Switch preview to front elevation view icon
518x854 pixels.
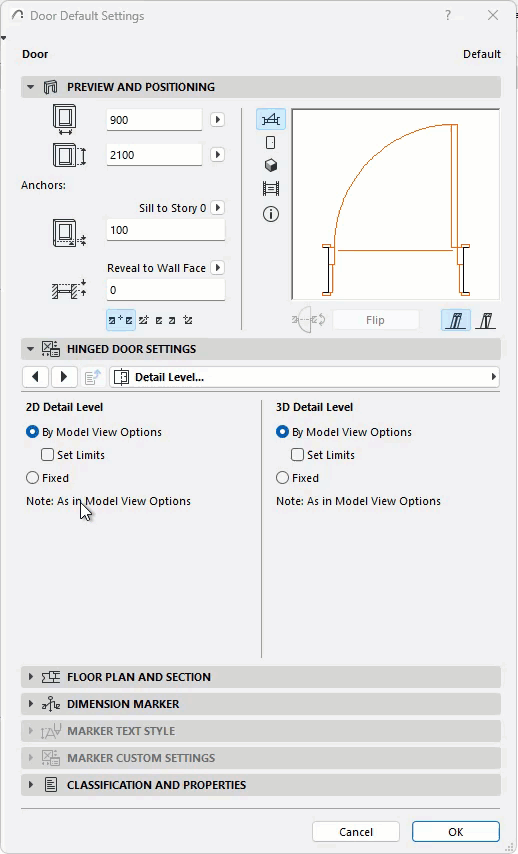[x=271, y=143]
